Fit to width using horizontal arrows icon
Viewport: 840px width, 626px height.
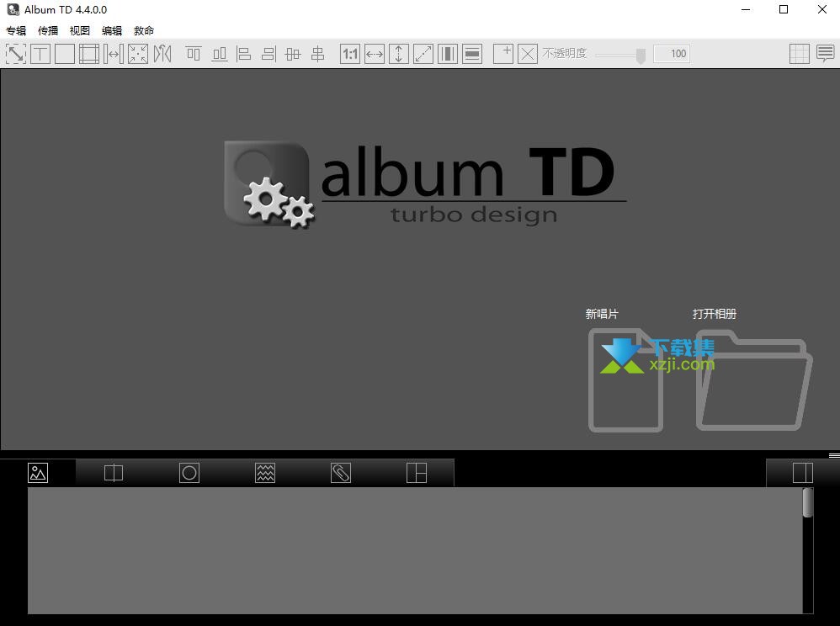(375, 54)
